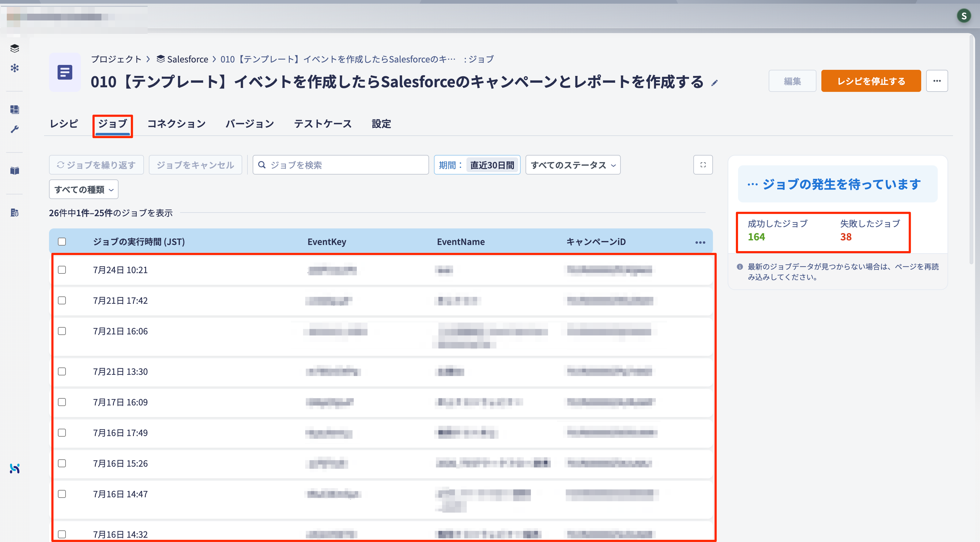
Task: Check the job from 7月17日 16:09
Action: click(62, 402)
